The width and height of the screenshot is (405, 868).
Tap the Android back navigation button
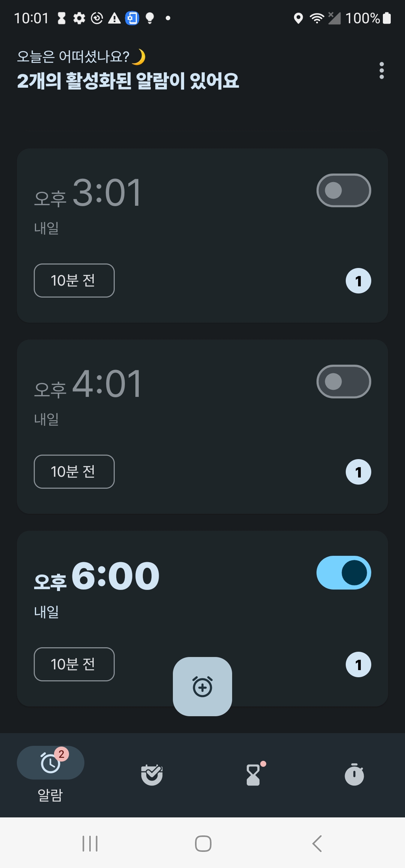(x=317, y=844)
